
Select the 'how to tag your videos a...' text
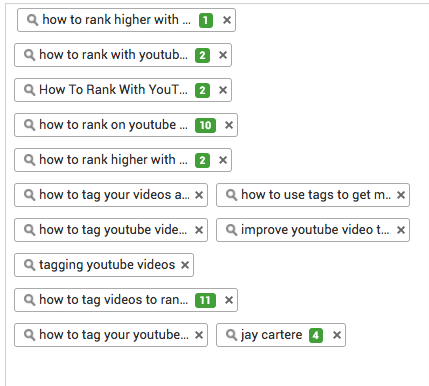pyautogui.click(x=114, y=195)
